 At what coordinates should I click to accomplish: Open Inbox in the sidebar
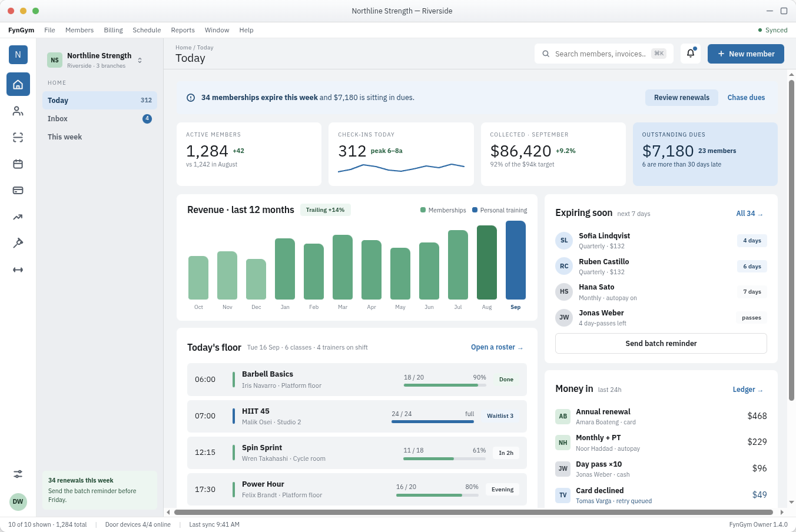click(99, 118)
